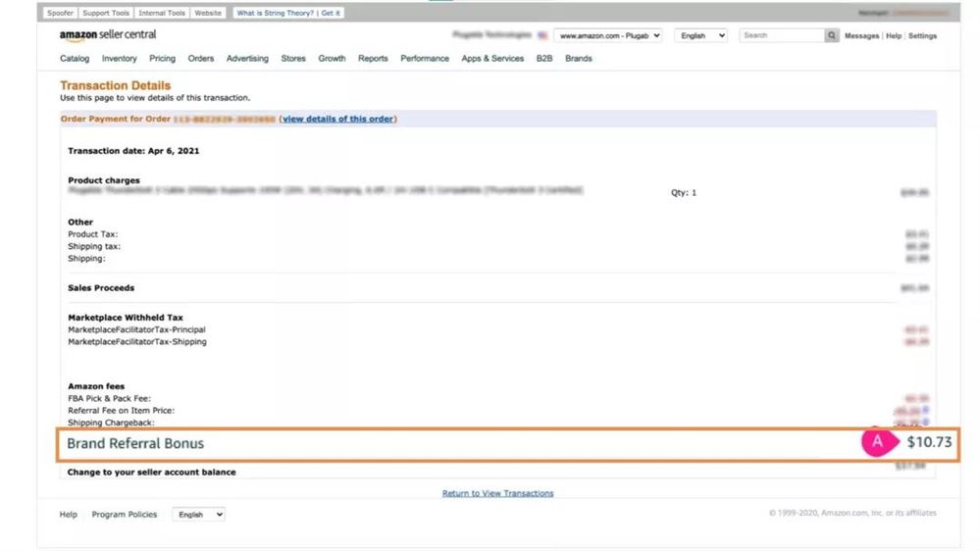Image resolution: width=980 pixels, height=551 pixels.
Task: Open footer Program Policies link
Action: pos(125,514)
